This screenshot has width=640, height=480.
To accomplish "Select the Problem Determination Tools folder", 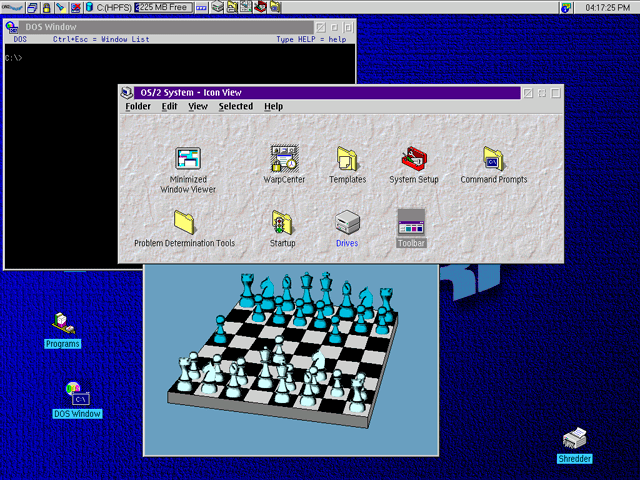I will coord(184,223).
